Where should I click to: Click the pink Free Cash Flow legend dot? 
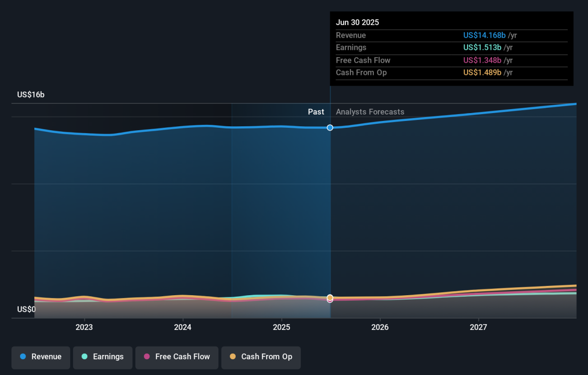[147, 357]
